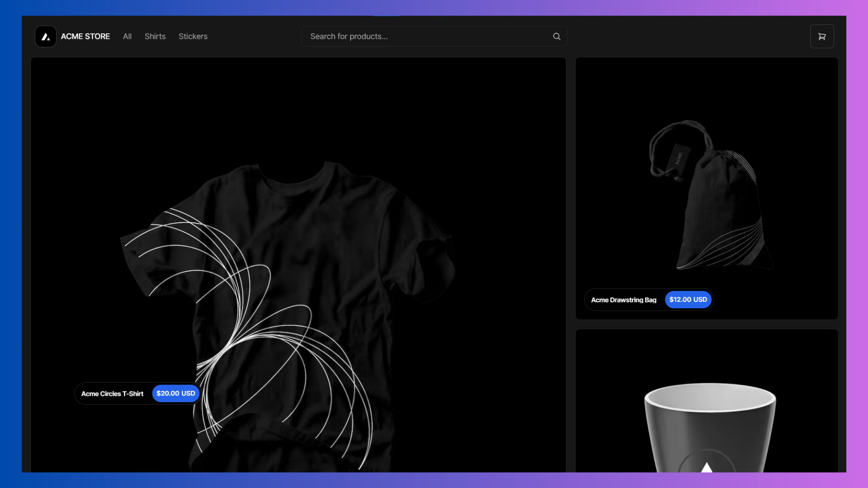Open the All products menu item

tap(127, 37)
